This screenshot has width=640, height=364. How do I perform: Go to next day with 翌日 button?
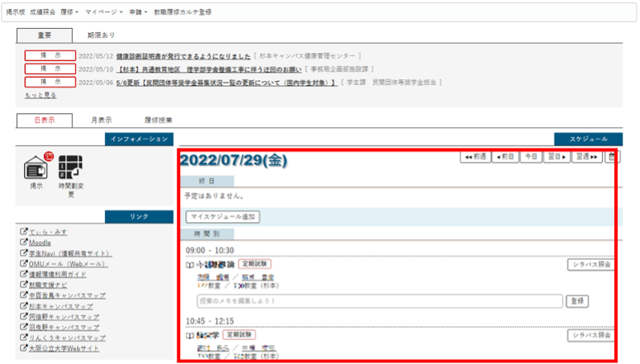pyautogui.click(x=556, y=156)
